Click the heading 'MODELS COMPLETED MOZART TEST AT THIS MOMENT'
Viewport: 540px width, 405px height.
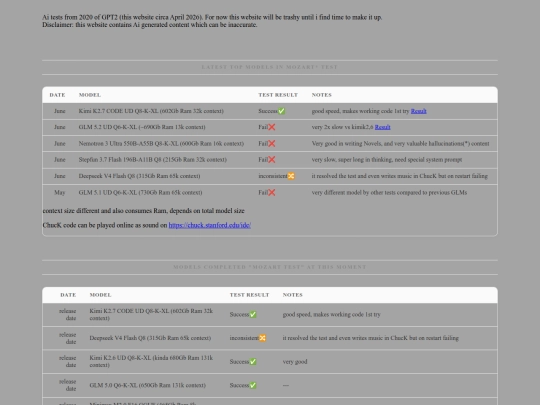pyautogui.click(x=270, y=267)
